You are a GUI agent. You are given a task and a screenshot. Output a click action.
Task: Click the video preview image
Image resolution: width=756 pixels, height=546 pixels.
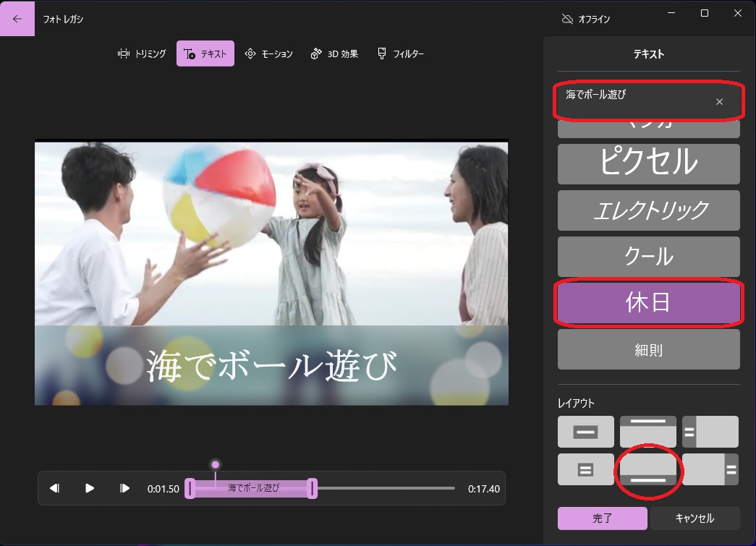pyautogui.click(x=271, y=273)
